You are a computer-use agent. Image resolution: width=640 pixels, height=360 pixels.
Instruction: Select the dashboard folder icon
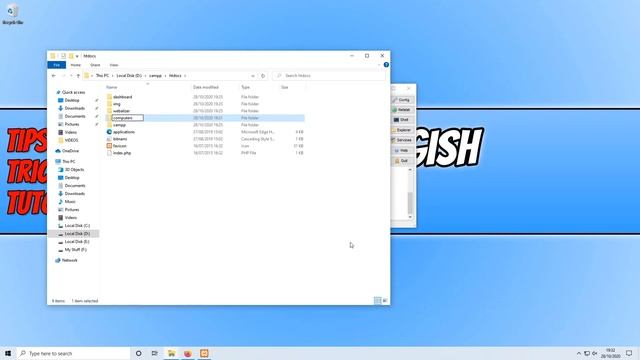click(x=109, y=97)
